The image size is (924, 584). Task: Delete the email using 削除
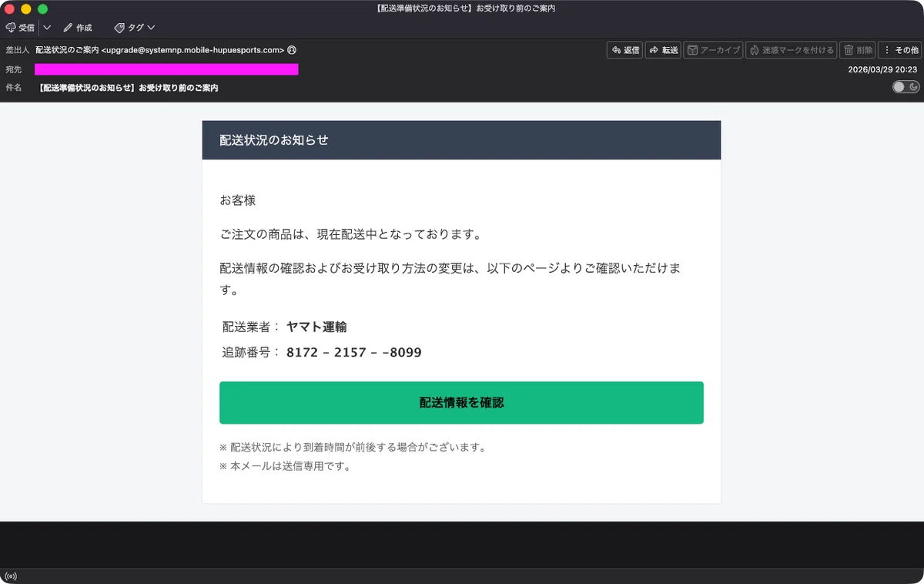[x=857, y=50]
